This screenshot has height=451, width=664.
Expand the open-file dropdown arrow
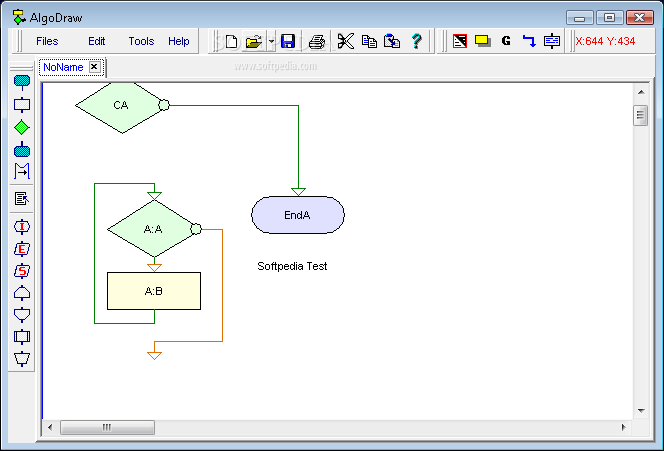[x=271, y=42]
